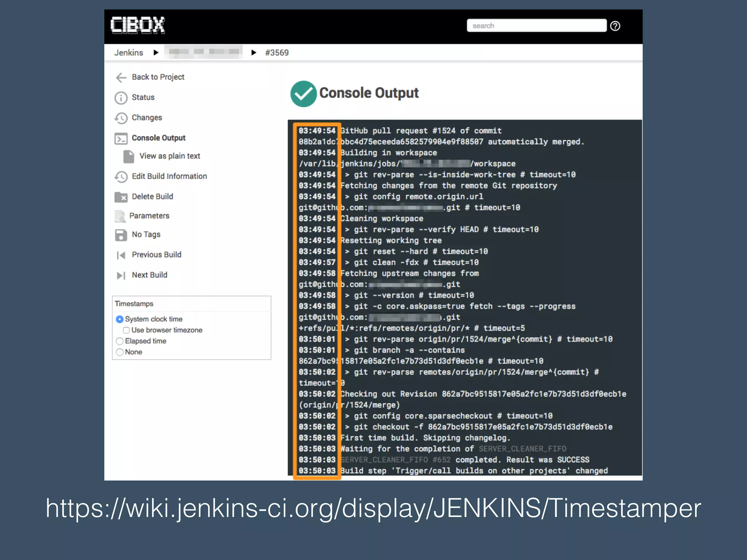Open SERVER_CLEANER_FIFO #652 build link

(x=395, y=460)
